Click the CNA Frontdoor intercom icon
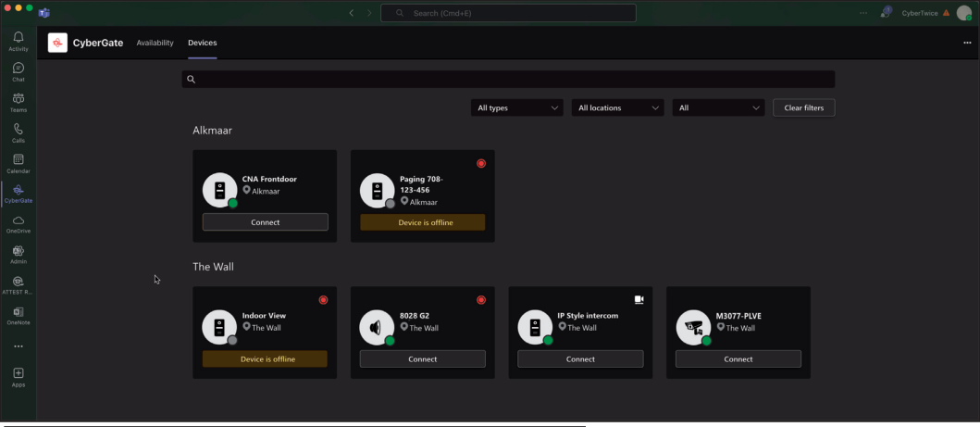This screenshot has height=427, width=980. pyautogui.click(x=219, y=191)
